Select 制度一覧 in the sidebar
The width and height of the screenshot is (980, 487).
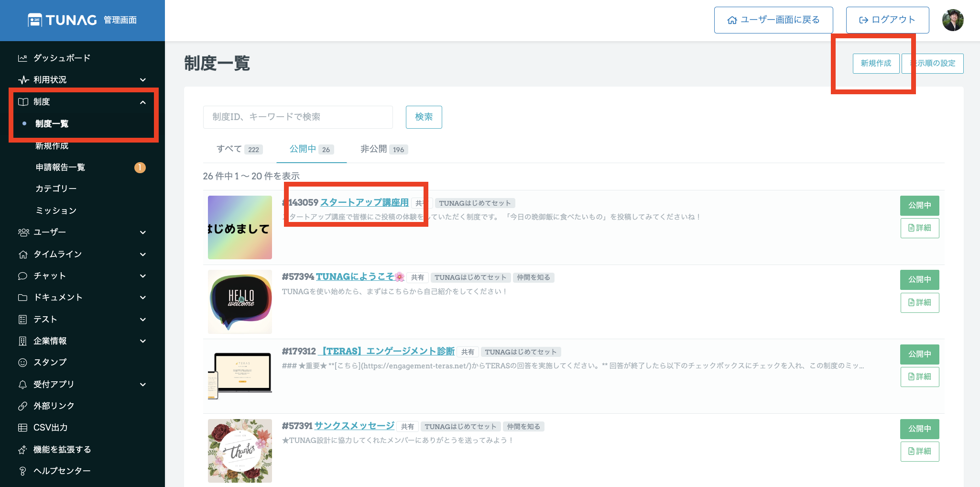(52, 123)
